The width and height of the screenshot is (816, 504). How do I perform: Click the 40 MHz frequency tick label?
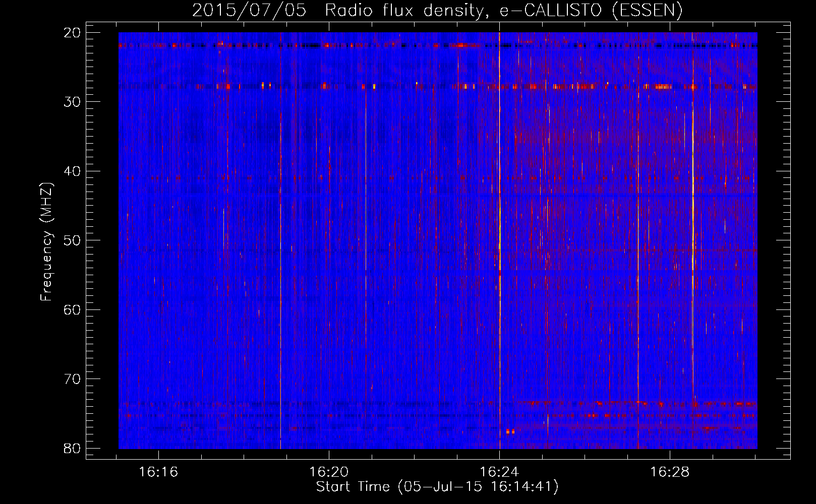[x=72, y=171]
